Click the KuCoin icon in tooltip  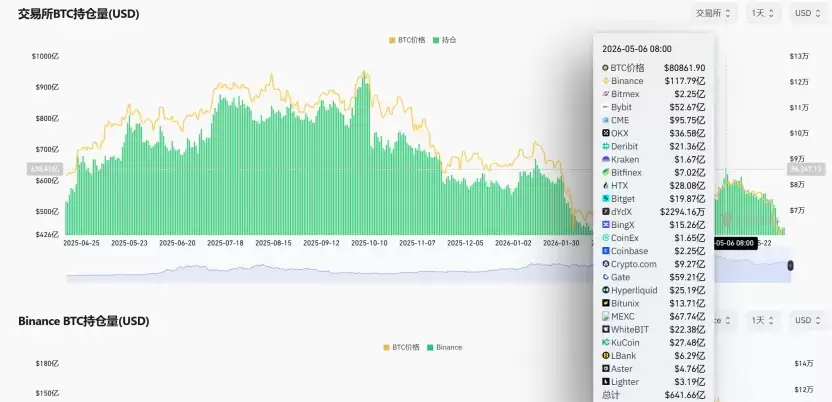(x=605, y=343)
